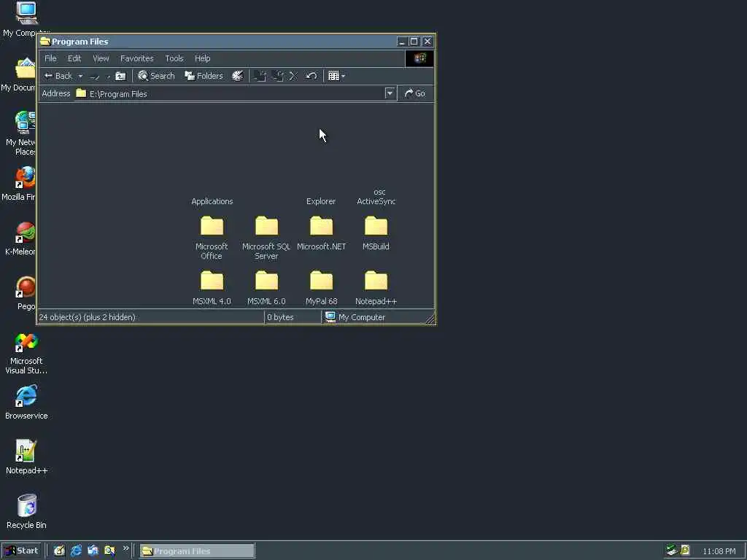Click the Windows flag throbber logo
The width and height of the screenshot is (747, 560).
click(419, 58)
